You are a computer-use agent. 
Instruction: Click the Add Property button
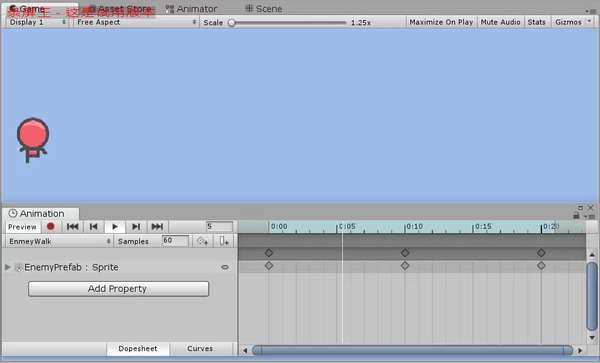click(118, 289)
